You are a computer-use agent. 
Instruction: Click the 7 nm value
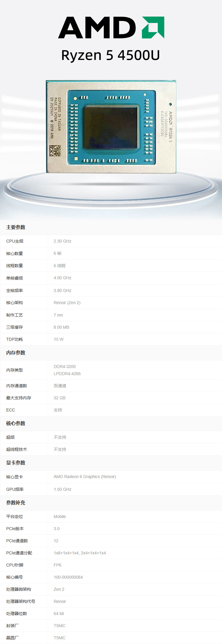(x=58, y=315)
